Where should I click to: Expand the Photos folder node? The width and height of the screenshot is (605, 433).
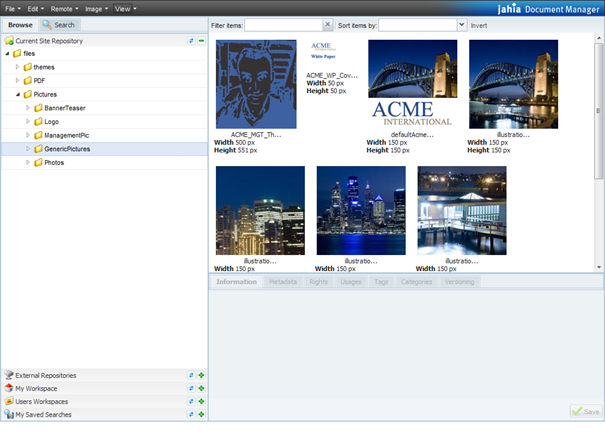tap(28, 162)
